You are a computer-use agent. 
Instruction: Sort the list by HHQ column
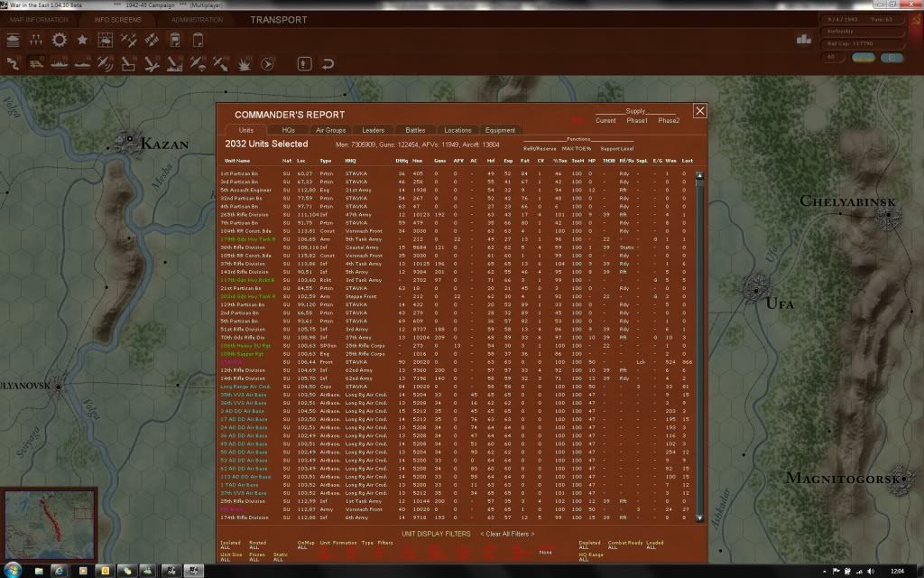[351, 161]
